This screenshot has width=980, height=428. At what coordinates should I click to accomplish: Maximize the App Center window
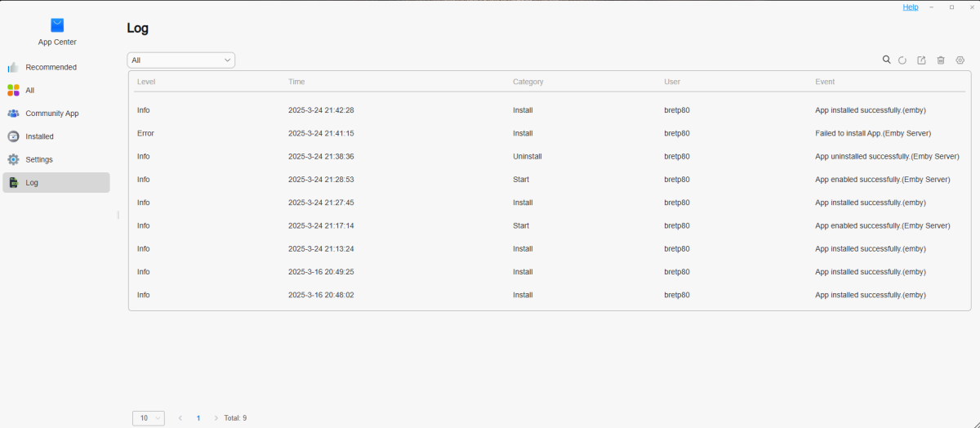point(951,7)
